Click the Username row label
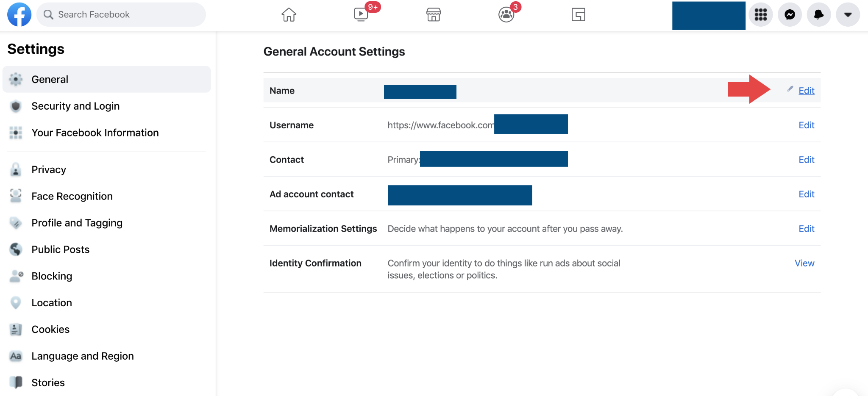 click(x=292, y=125)
